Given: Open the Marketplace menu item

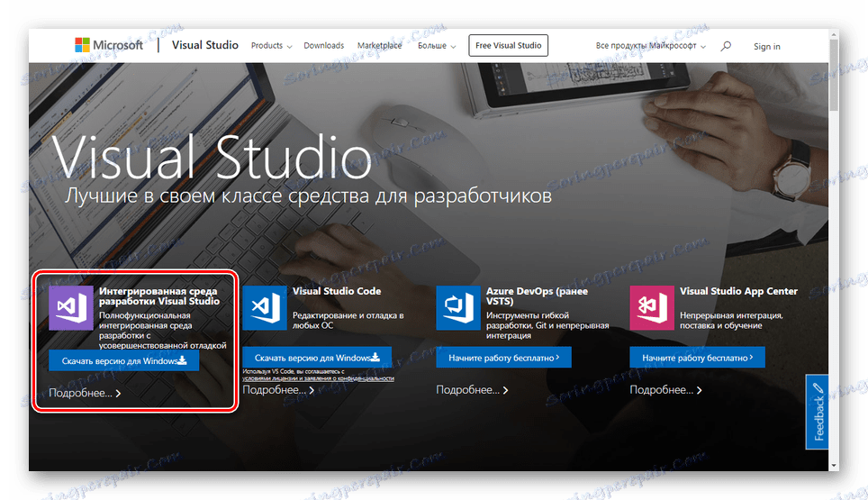Looking at the screenshot, I should click(380, 45).
